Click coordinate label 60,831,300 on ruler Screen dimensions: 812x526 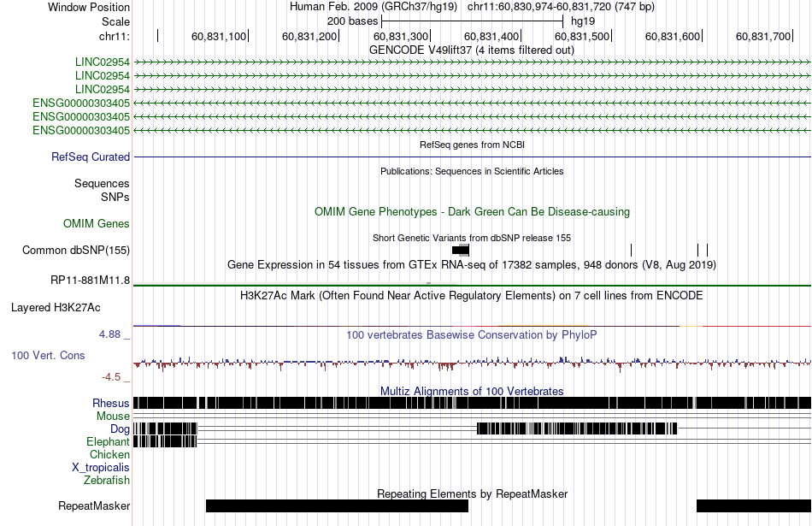[x=400, y=36]
